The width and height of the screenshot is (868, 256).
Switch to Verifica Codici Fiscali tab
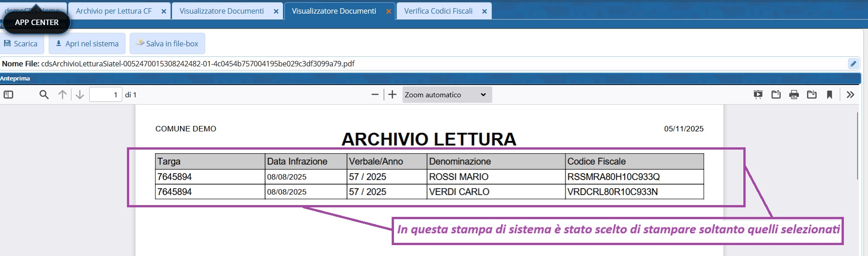pyautogui.click(x=438, y=11)
